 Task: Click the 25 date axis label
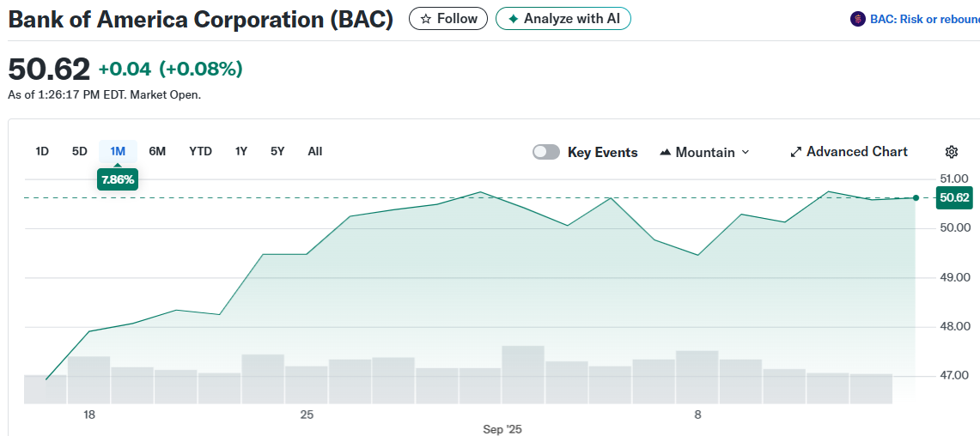(307, 415)
